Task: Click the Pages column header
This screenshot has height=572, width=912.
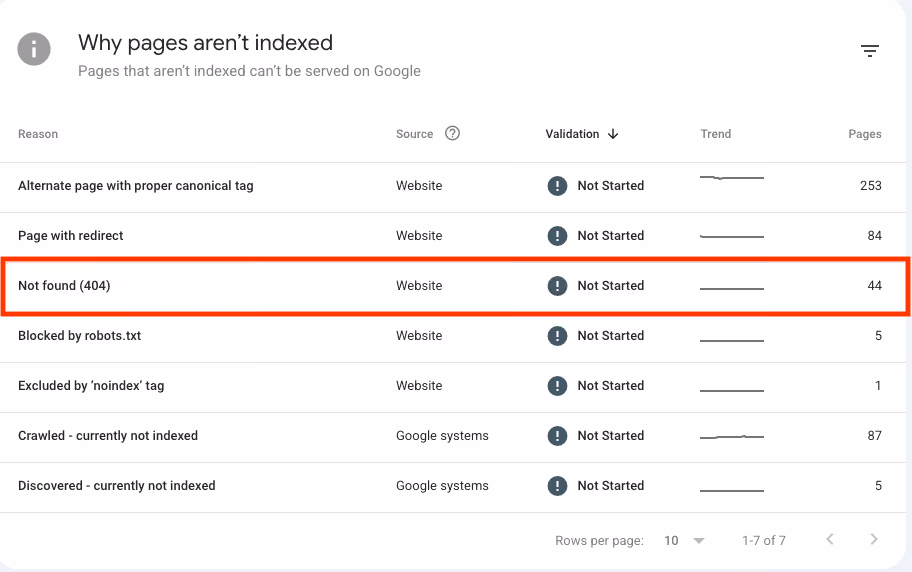Action: (x=864, y=134)
